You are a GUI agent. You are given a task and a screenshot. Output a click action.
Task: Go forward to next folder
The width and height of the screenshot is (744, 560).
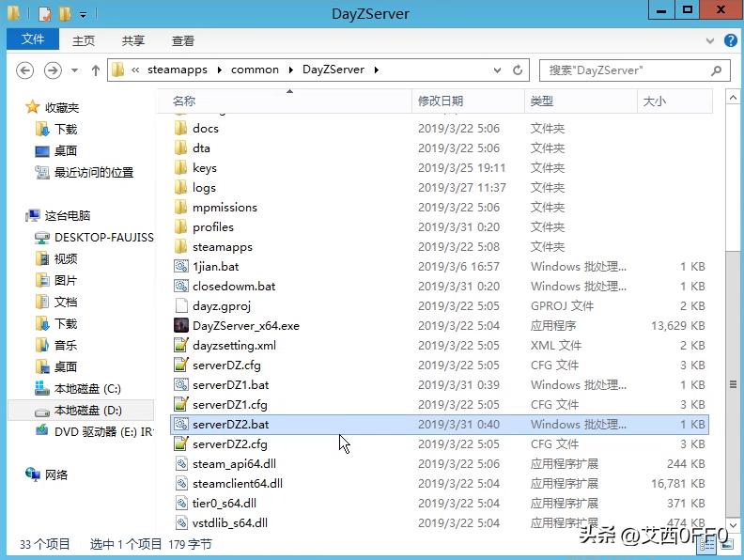pyautogui.click(x=53, y=70)
